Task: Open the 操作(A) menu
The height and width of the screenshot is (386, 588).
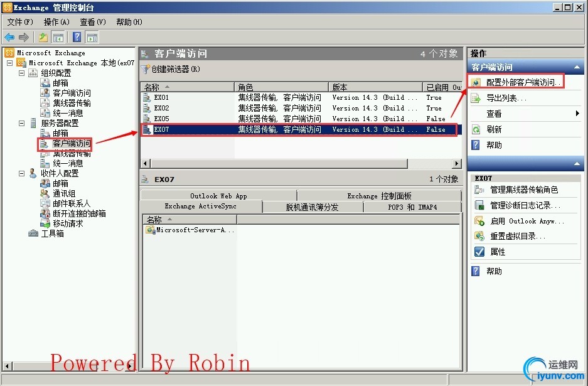Action: [56, 22]
